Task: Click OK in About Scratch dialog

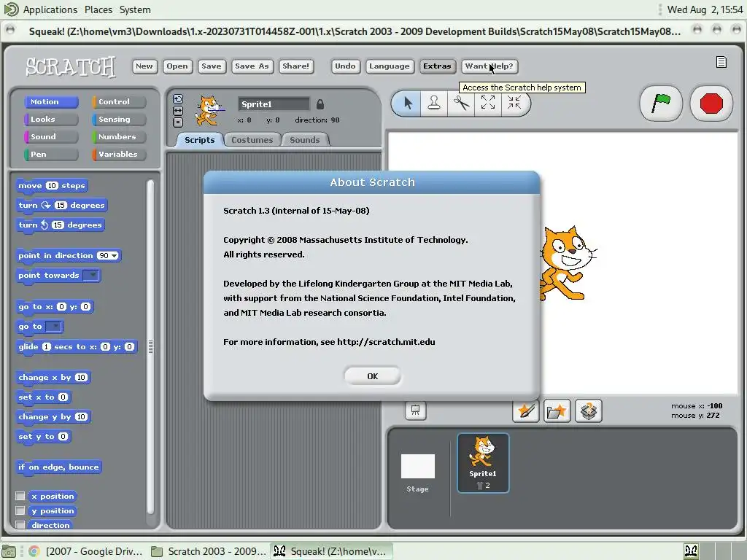Action: (373, 376)
